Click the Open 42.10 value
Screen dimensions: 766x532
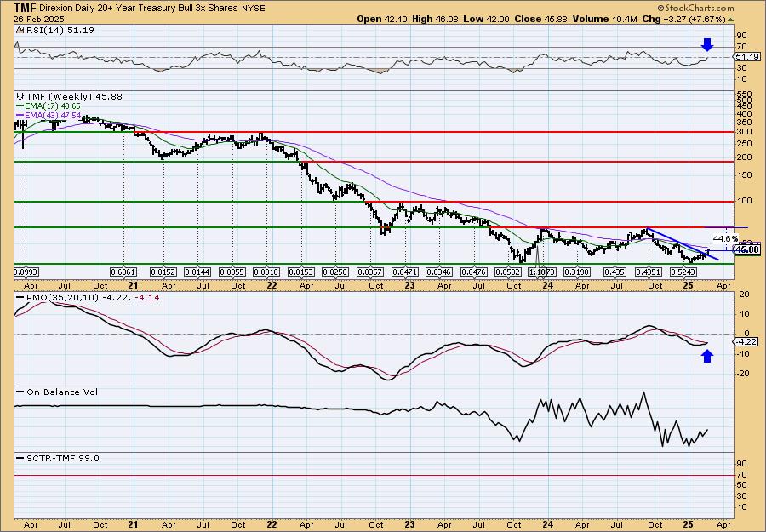[x=382, y=19]
